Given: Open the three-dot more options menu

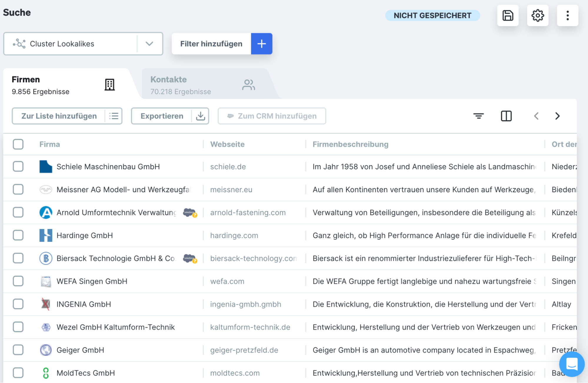Looking at the screenshot, I should [x=567, y=16].
